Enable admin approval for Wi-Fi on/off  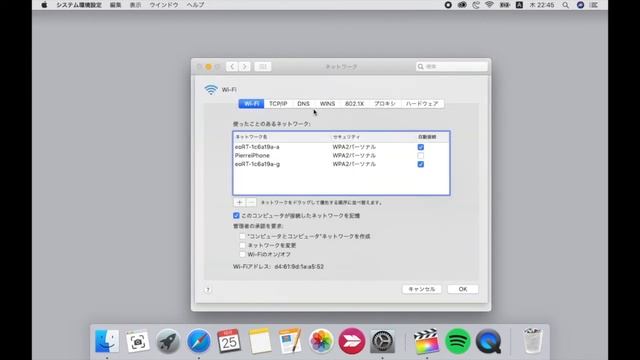coord(242,254)
